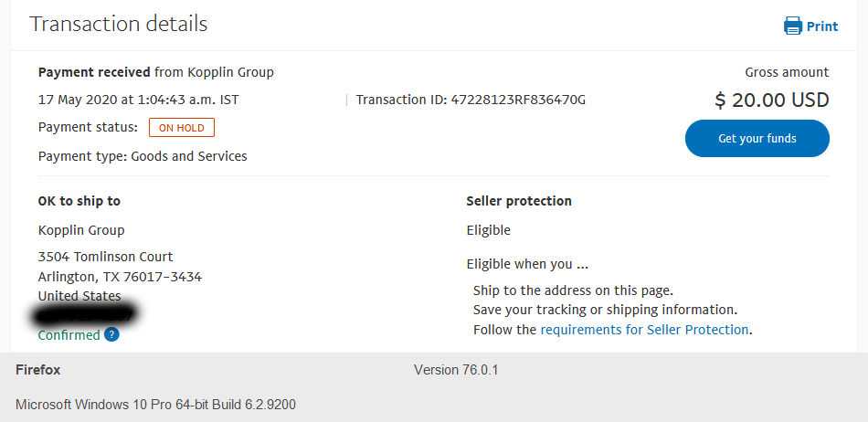The width and height of the screenshot is (868, 422).
Task: Click the Firefox label in footer
Action: pos(38,370)
